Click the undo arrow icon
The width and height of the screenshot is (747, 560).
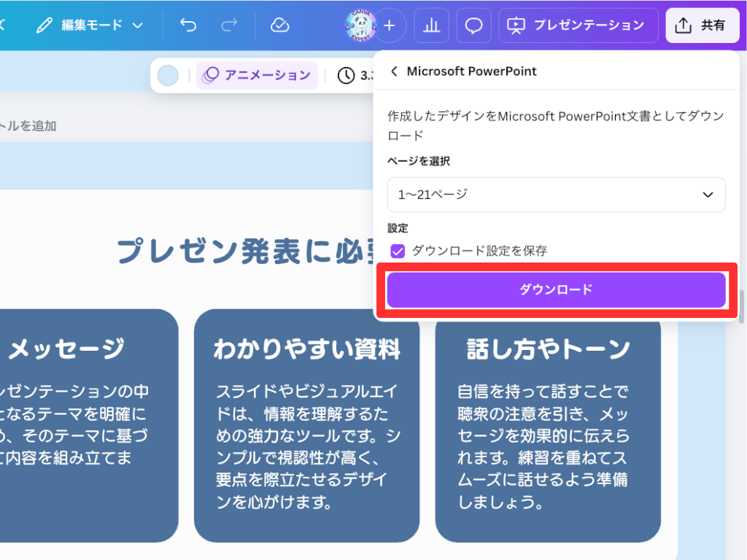coord(188,26)
